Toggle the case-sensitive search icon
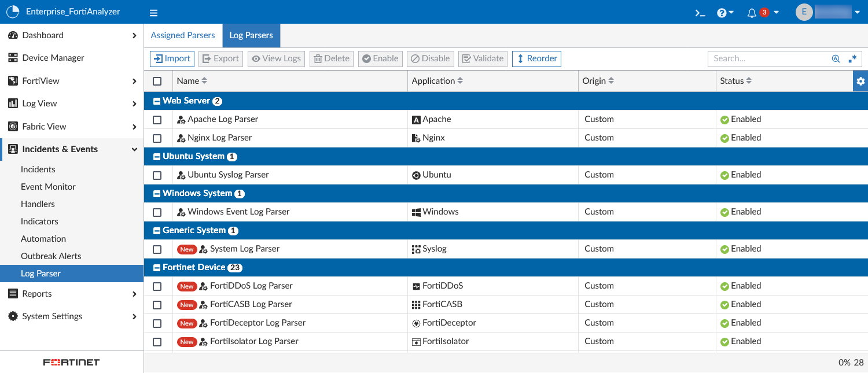 point(835,58)
